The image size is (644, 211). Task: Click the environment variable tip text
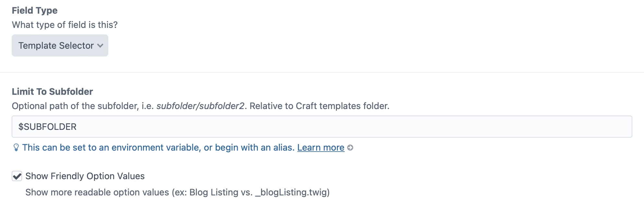point(158,148)
